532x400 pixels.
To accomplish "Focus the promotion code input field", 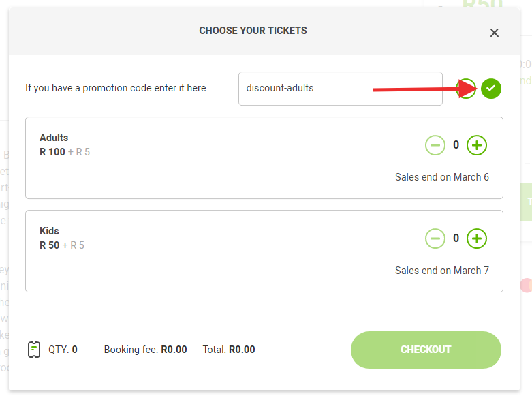I will (x=340, y=89).
